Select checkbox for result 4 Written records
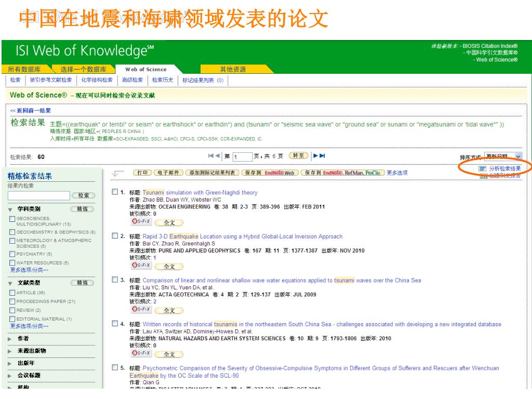Viewport: 532px width, 399px height. [115, 324]
